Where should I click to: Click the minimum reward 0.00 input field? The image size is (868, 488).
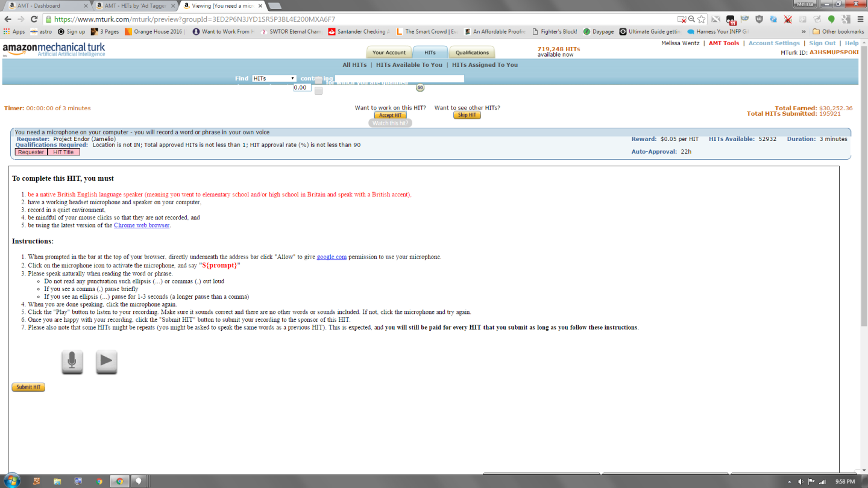click(302, 87)
